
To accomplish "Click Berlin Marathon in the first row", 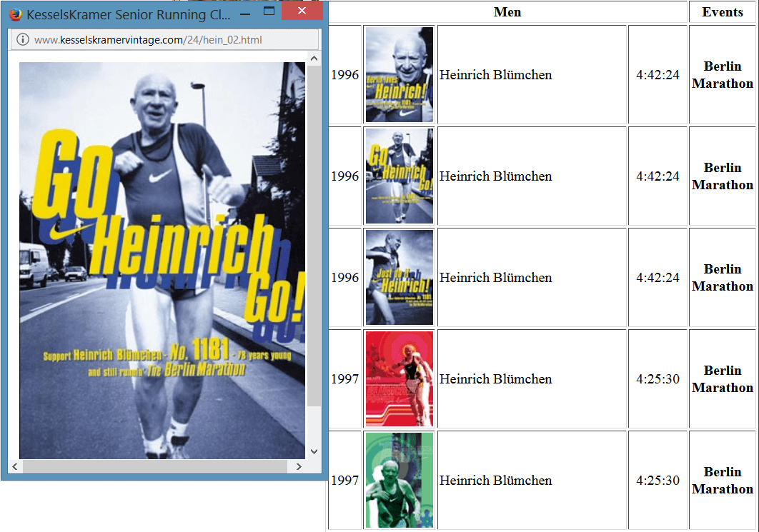I will click(723, 75).
